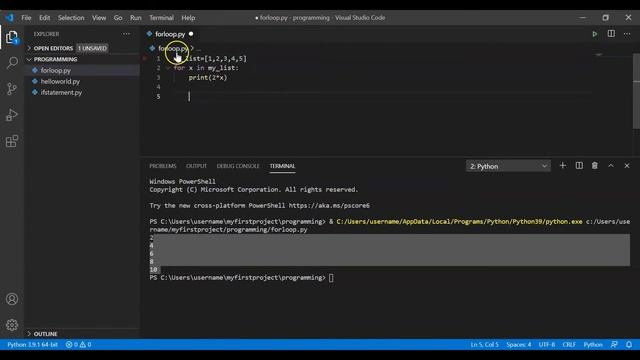
Task: Open the Edit menu
Action: (44, 18)
